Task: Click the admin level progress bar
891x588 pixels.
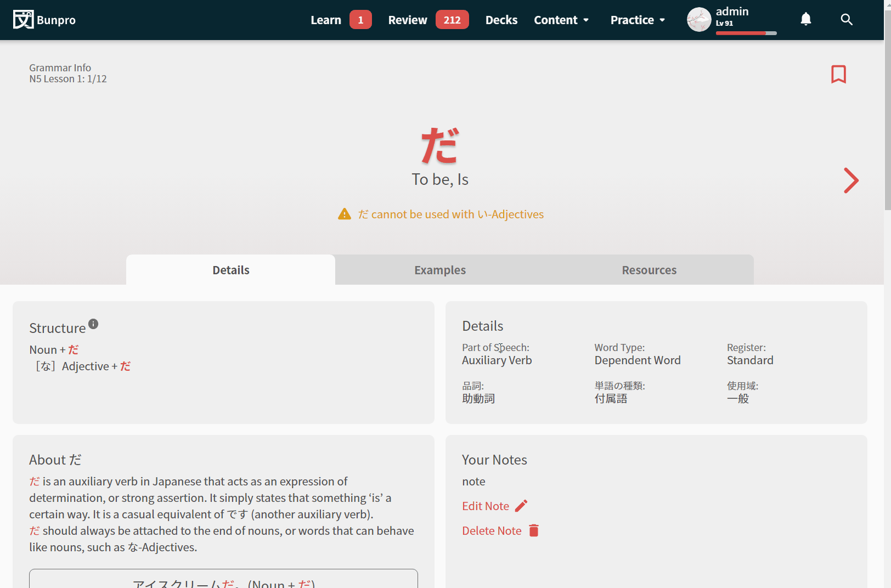Action: pos(746,33)
